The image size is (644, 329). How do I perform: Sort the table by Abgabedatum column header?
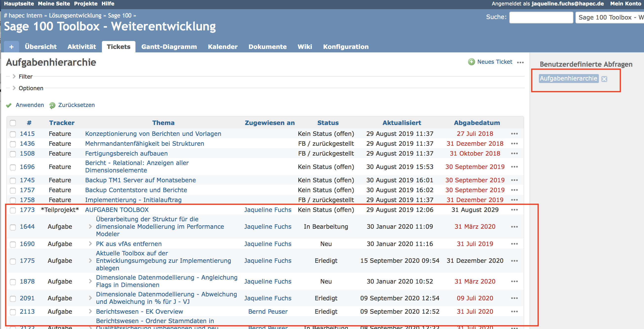click(476, 123)
